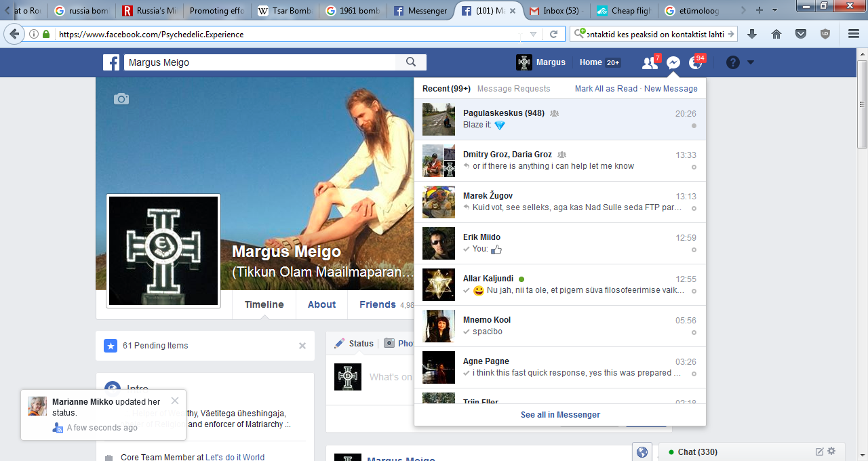Viewport: 868px width, 461px height.
Task: Open the About profile tab
Action: point(321,304)
